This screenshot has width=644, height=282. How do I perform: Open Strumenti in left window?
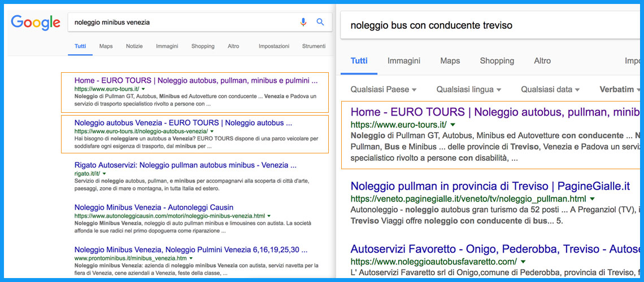pos(314,46)
